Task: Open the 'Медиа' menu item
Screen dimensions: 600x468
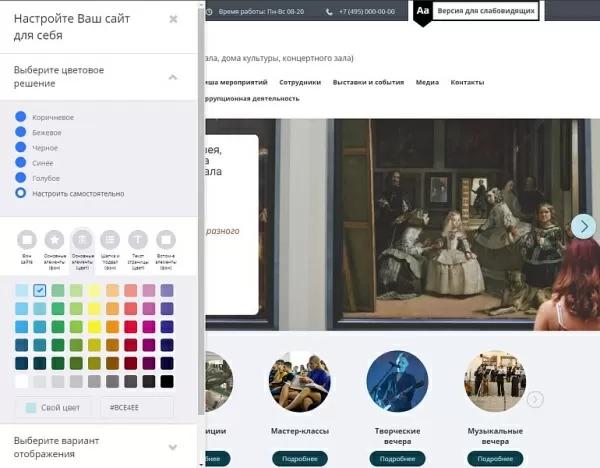Action: point(427,82)
